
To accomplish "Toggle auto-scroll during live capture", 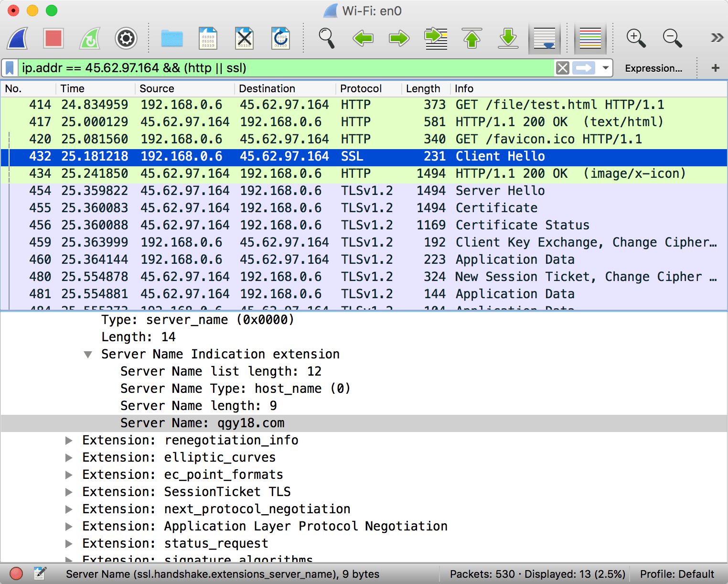I will [x=545, y=38].
